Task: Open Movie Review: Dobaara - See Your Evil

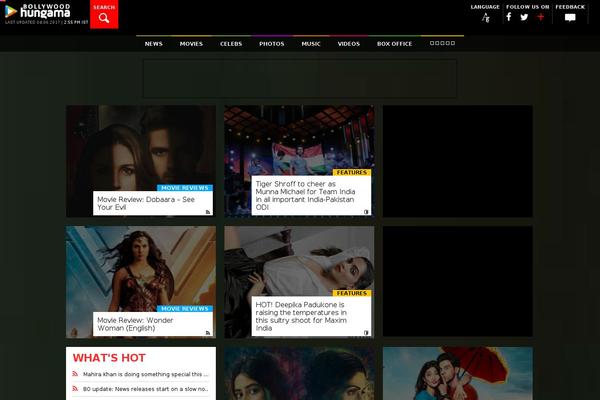Action: [x=146, y=203]
